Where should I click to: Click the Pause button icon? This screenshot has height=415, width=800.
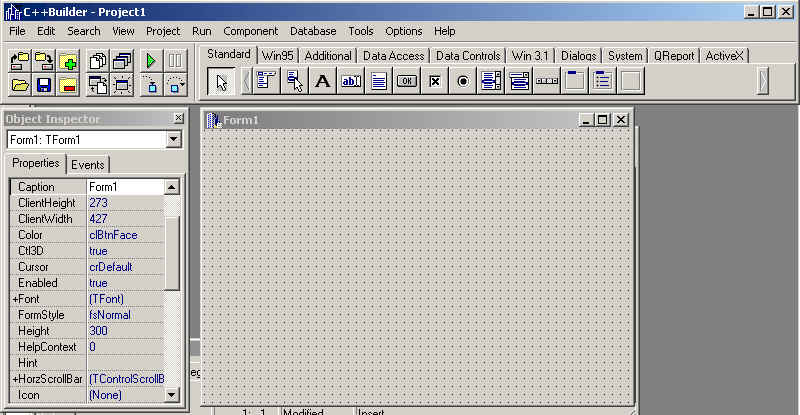coord(175,61)
